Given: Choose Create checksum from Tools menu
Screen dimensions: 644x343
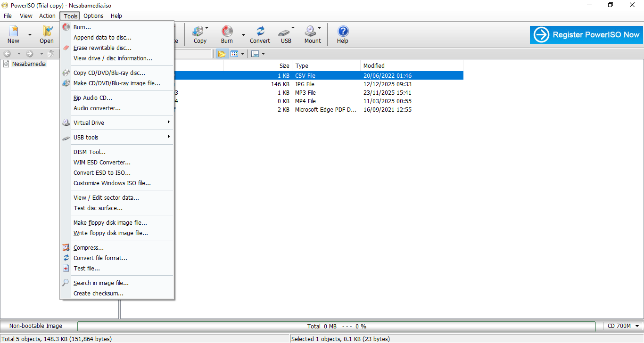Looking at the screenshot, I should pos(98,293).
